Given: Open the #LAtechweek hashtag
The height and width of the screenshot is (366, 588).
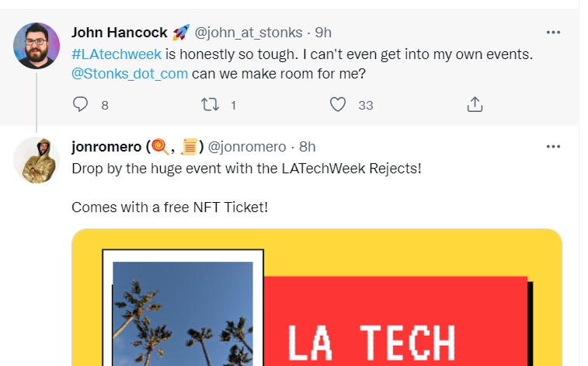Looking at the screenshot, I should point(117,54).
